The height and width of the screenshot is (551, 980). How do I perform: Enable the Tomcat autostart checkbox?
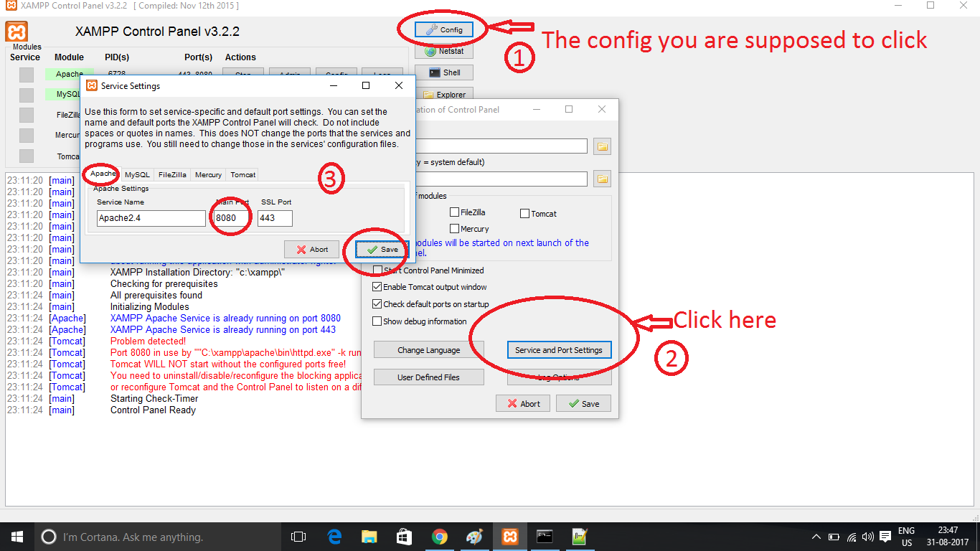[x=524, y=213]
